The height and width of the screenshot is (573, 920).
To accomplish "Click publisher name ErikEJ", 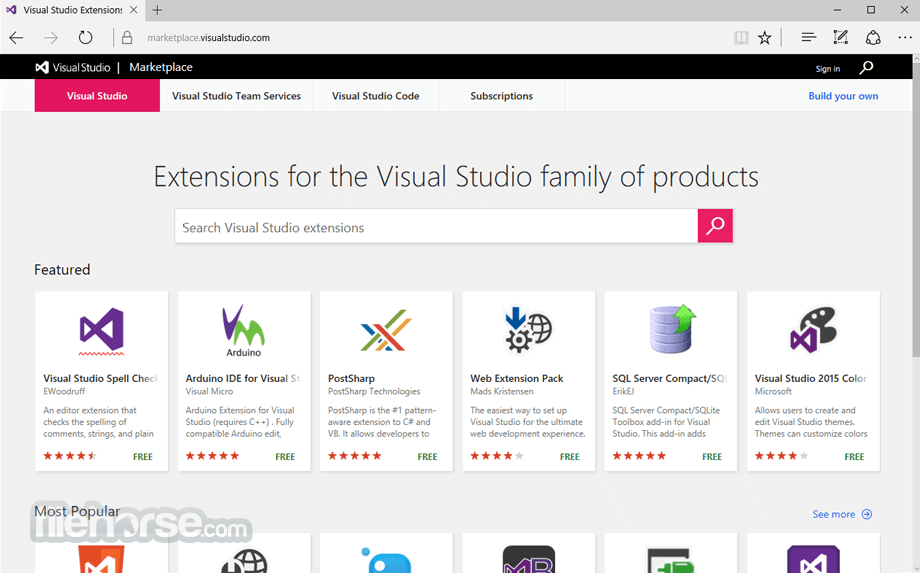I will click(623, 391).
